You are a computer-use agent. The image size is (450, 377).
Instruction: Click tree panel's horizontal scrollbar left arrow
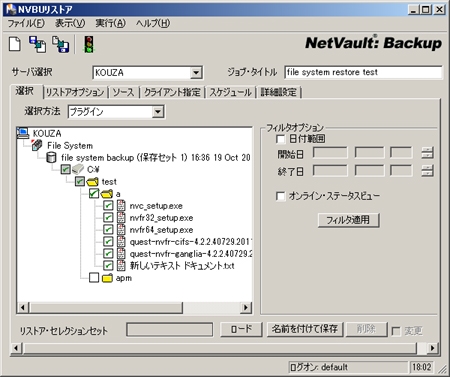pos(23,308)
